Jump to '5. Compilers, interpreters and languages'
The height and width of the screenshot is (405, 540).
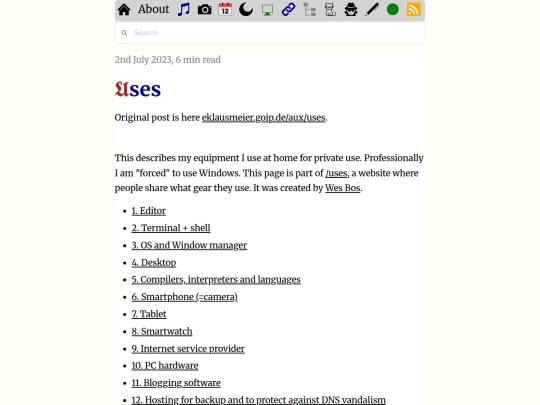point(216,280)
